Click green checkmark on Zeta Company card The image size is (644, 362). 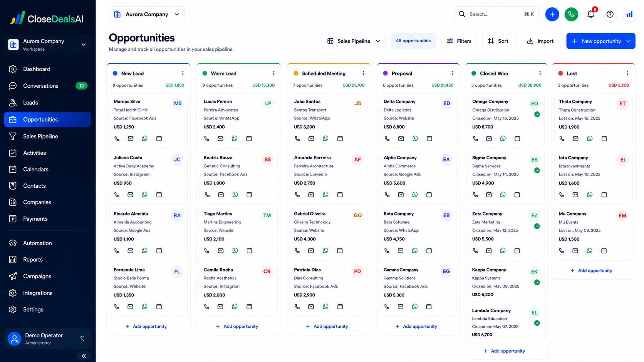(537, 226)
